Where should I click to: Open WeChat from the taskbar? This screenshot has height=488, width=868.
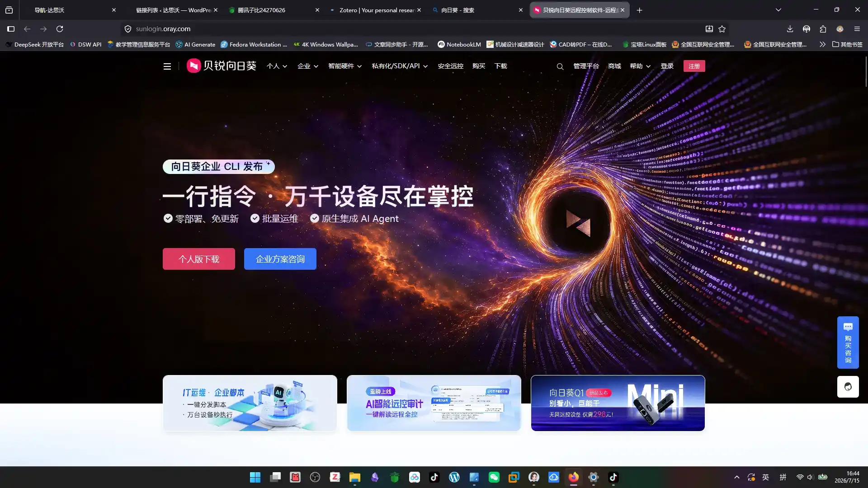(x=494, y=477)
